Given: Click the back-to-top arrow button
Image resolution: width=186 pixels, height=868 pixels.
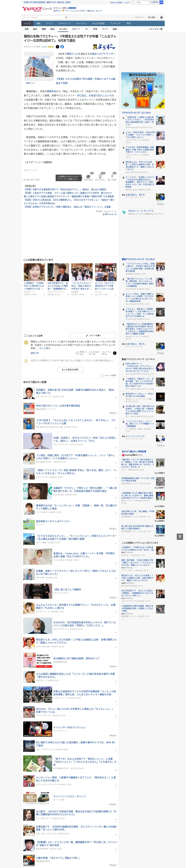Looking at the screenshot, I should coord(180,536).
